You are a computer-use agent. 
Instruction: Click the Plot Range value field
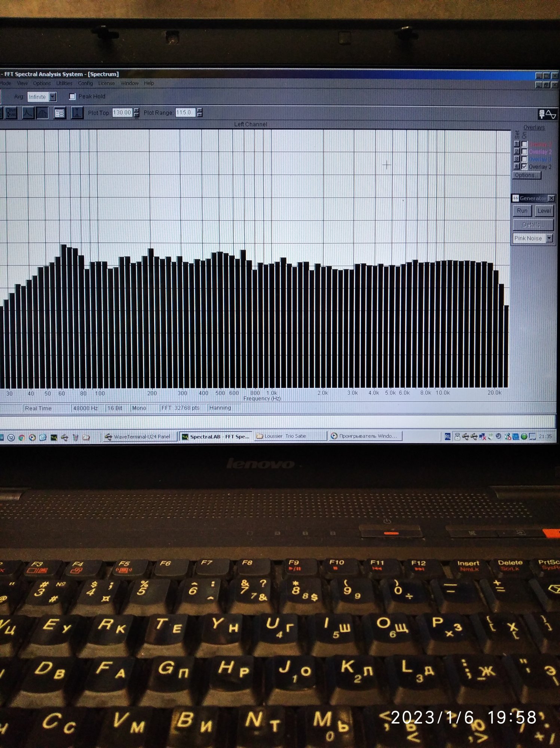tap(185, 113)
